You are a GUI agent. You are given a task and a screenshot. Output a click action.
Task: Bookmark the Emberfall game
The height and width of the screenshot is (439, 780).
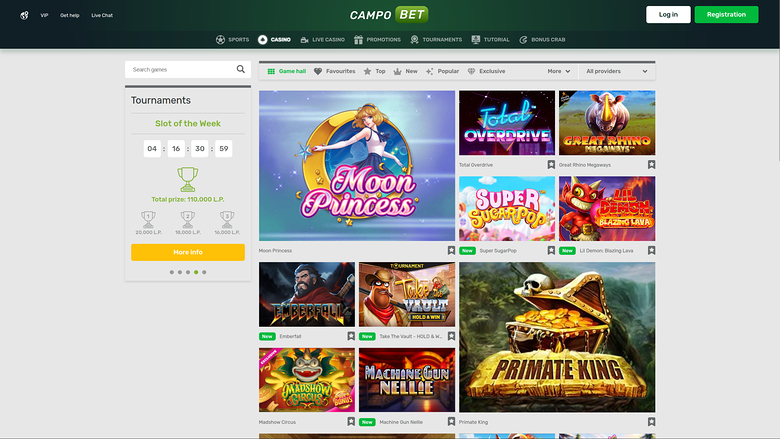coord(351,336)
